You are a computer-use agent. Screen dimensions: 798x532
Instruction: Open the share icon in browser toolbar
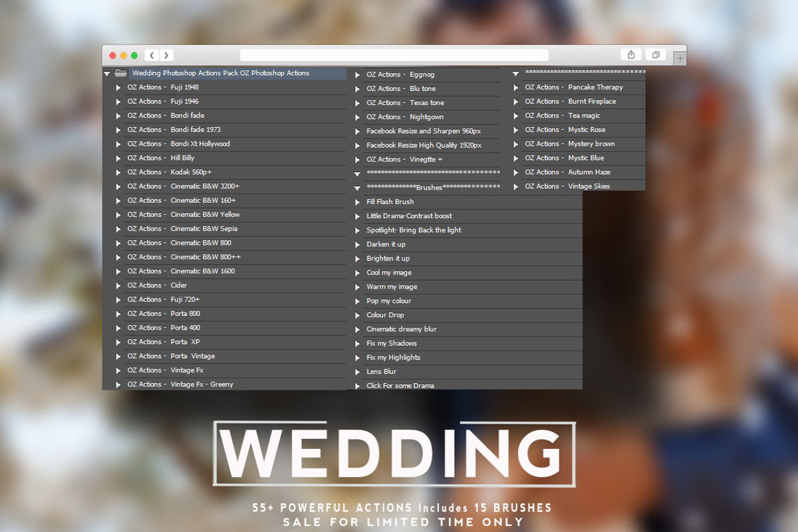pyautogui.click(x=631, y=55)
